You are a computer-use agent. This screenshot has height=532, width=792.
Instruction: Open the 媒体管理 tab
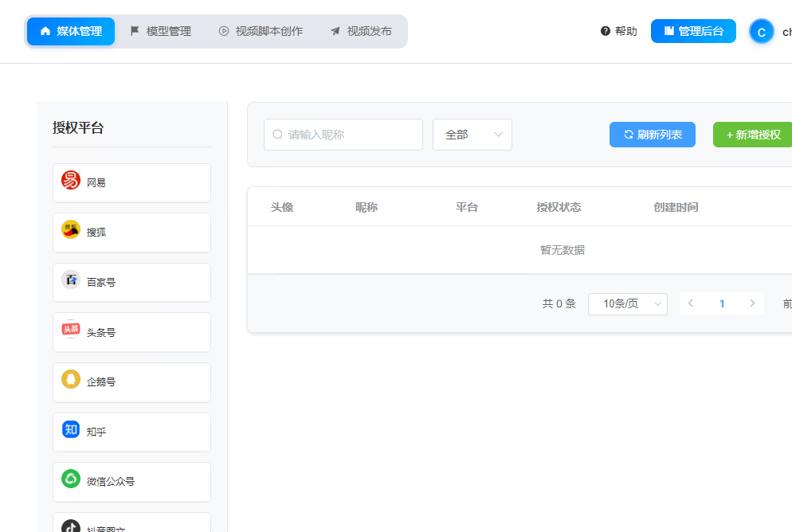click(x=71, y=31)
